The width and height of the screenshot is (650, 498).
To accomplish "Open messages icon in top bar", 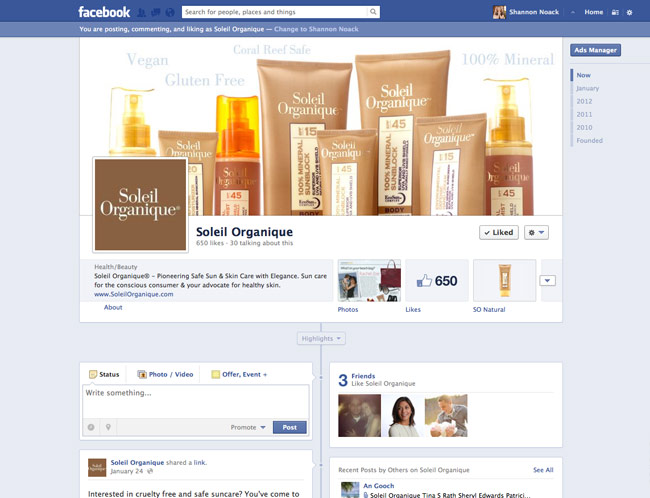I will pyautogui.click(x=156, y=12).
